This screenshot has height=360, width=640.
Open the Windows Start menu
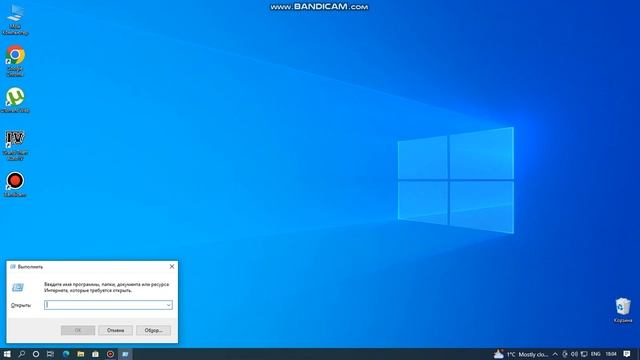click(7, 354)
